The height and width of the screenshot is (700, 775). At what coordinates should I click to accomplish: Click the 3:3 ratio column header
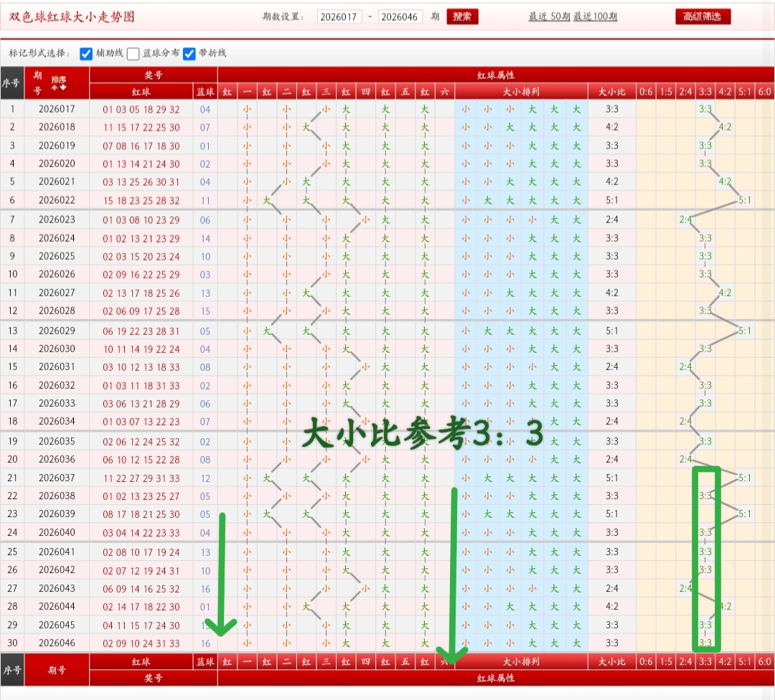point(707,91)
